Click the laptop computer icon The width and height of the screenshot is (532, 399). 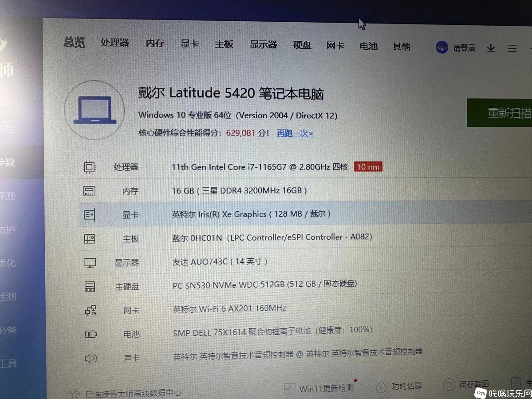(95, 110)
